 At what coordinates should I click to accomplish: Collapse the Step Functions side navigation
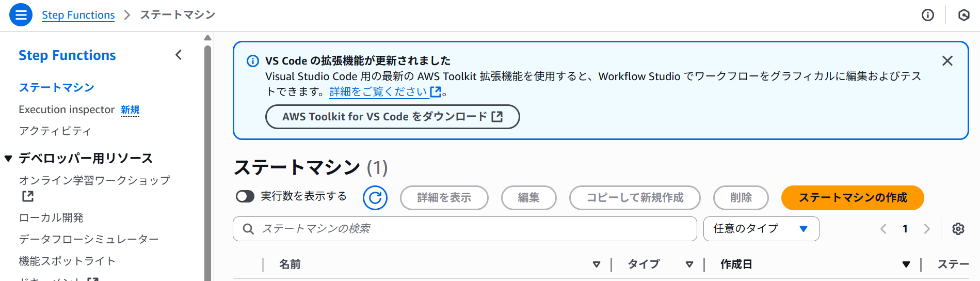click(179, 55)
